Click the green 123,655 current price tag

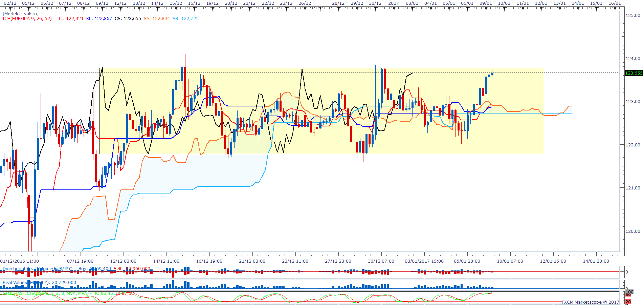(x=634, y=73)
